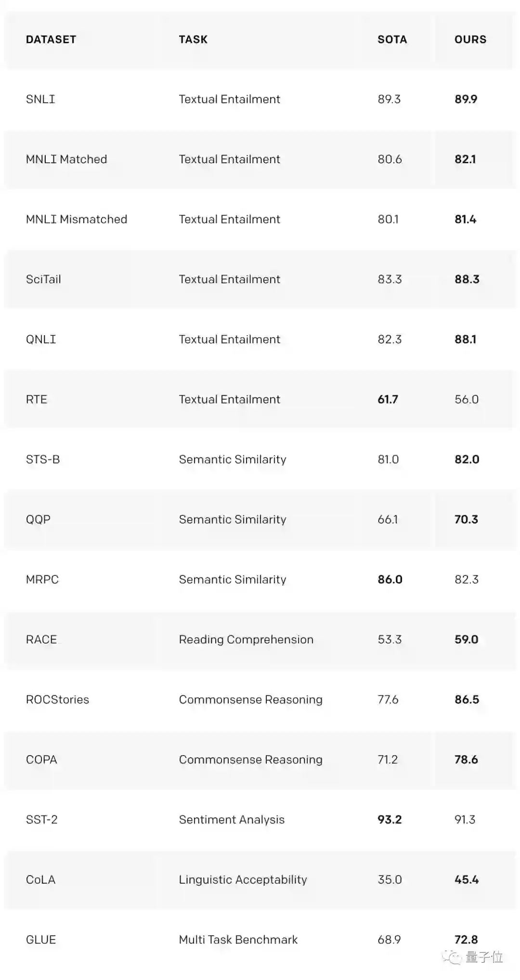This screenshot has height=980, width=520.
Task: Click the TASK column header
Action: 193,39
